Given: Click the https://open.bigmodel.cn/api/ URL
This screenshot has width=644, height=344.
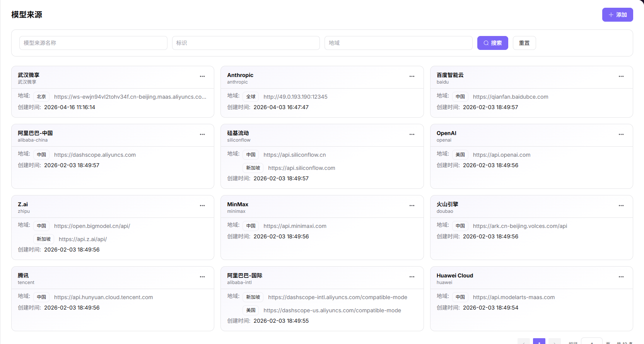Looking at the screenshot, I should tap(92, 226).
